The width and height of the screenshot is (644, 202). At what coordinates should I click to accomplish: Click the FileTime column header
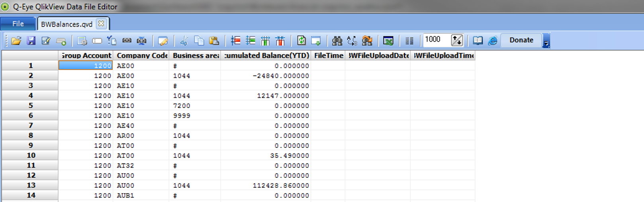328,55
